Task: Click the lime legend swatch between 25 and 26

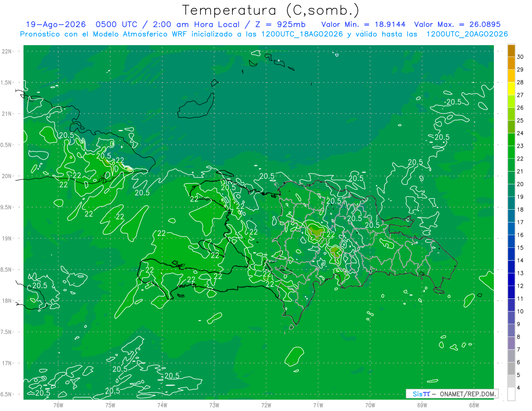Action: [x=511, y=114]
